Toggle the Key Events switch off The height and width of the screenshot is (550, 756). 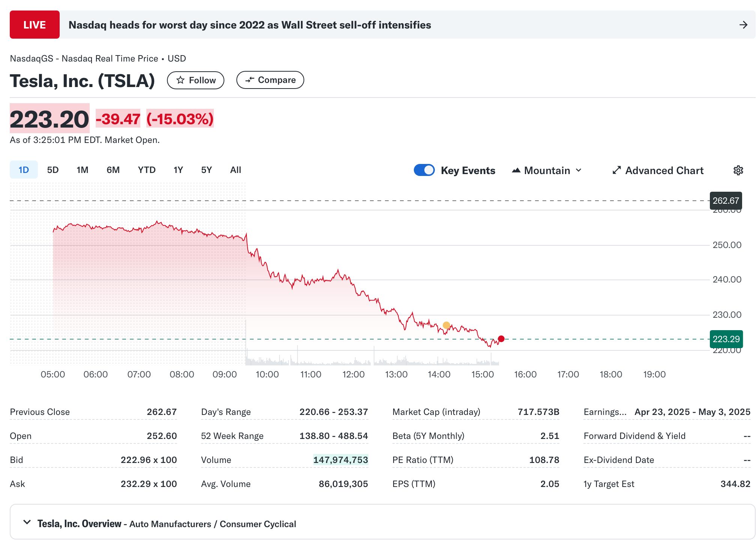(x=424, y=170)
